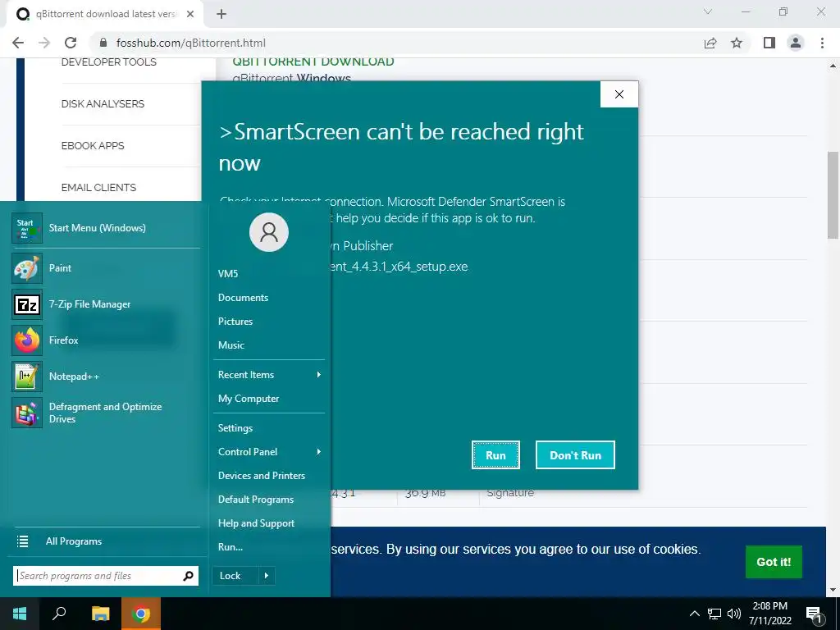Show hidden tray icons chevron

click(694, 614)
